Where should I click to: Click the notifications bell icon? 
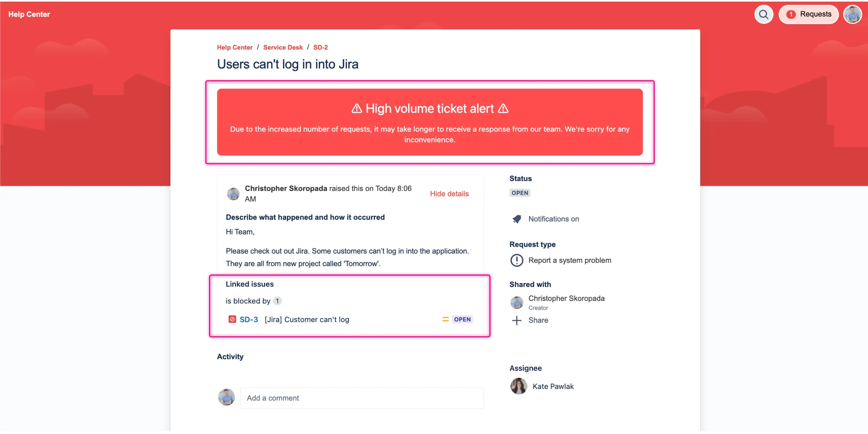pyautogui.click(x=517, y=219)
